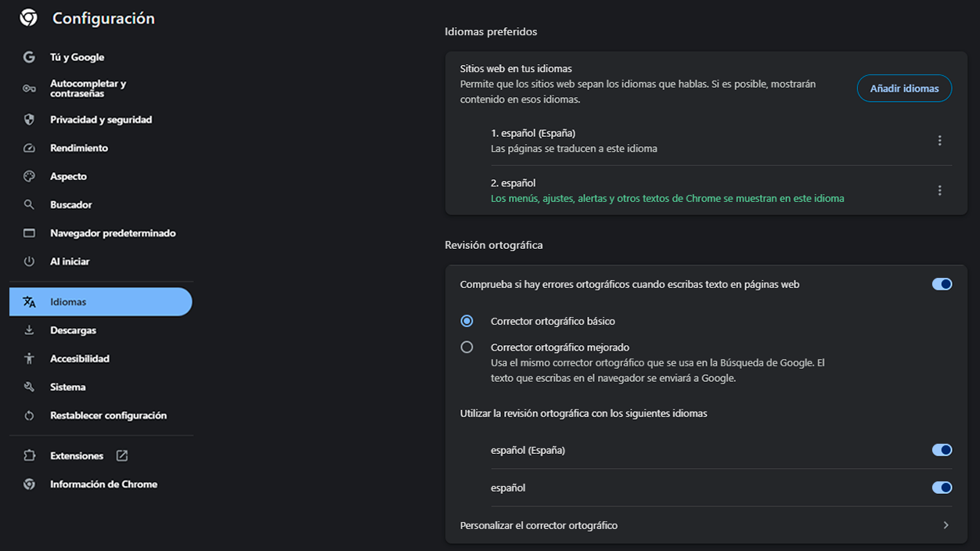Select the Buscador magnifier icon
This screenshot has width=980, height=551.
point(29,203)
